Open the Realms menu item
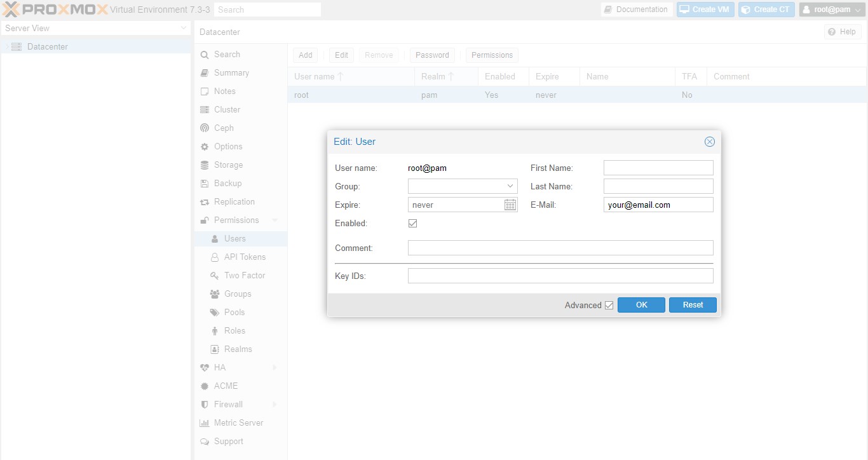The height and width of the screenshot is (460, 868). click(238, 349)
